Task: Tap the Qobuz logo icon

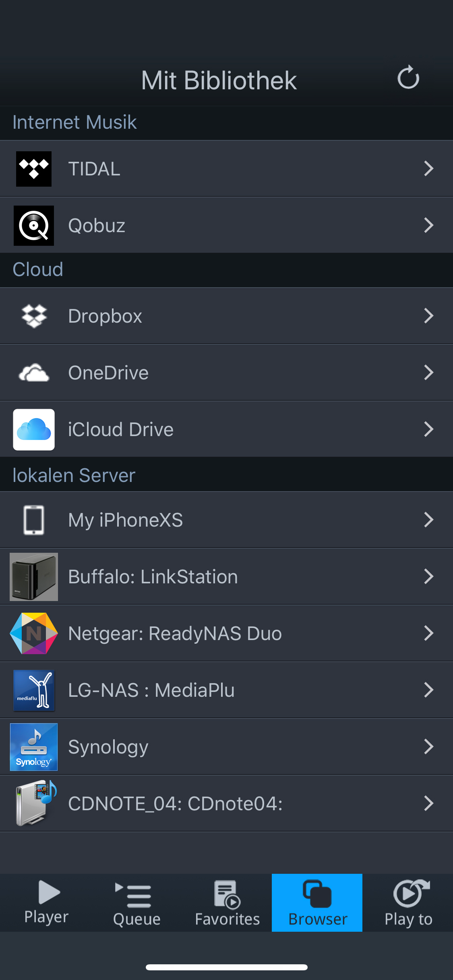Action: [x=34, y=225]
